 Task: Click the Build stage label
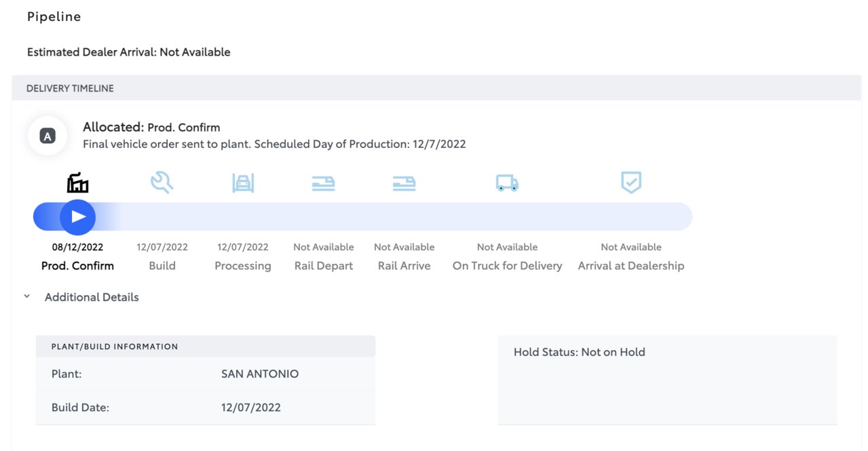coord(162,266)
